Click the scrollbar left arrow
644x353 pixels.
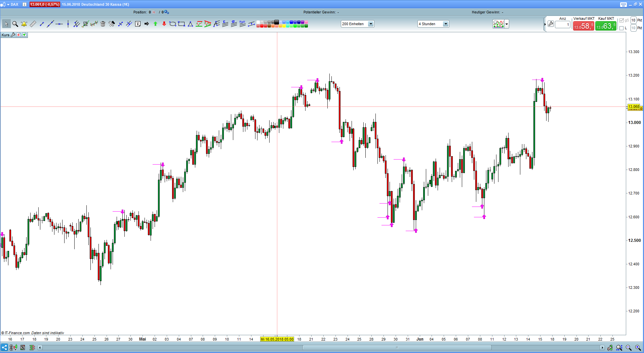point(40,348)
